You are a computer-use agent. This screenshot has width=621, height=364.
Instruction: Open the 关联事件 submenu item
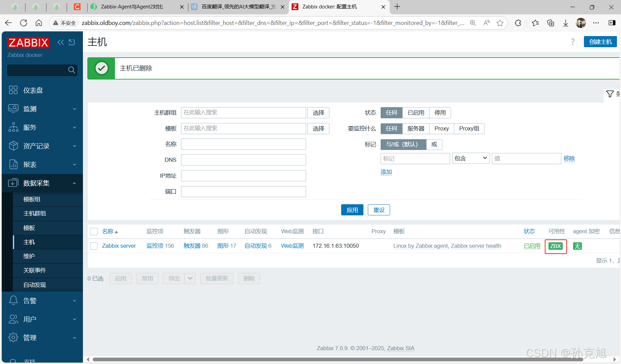click(48, 270)
